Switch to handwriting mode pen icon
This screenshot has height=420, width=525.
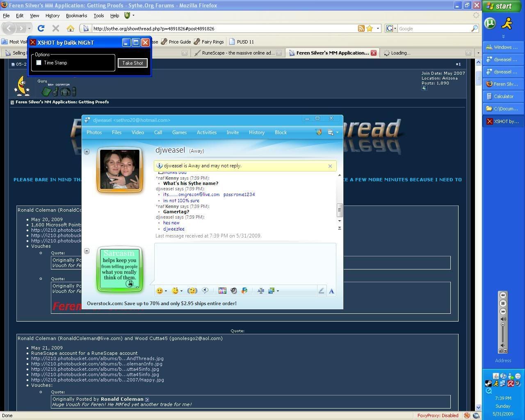[x=321, y=291]
